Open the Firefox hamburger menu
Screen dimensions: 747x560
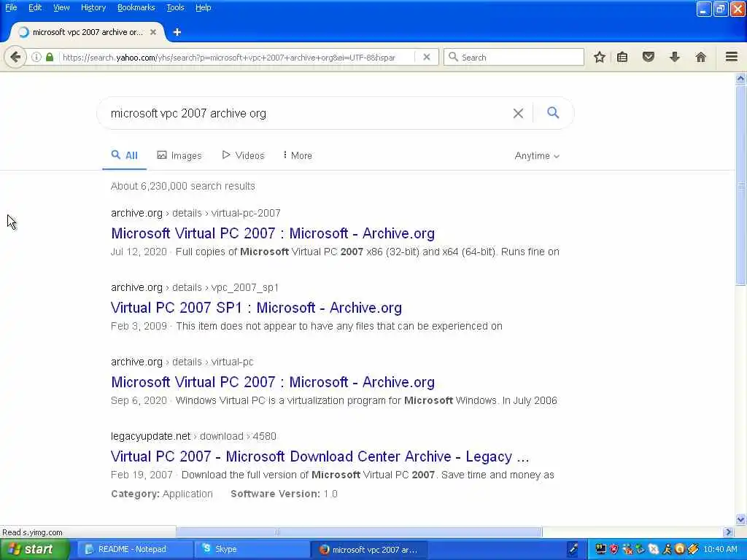click(x=732, y=57)
